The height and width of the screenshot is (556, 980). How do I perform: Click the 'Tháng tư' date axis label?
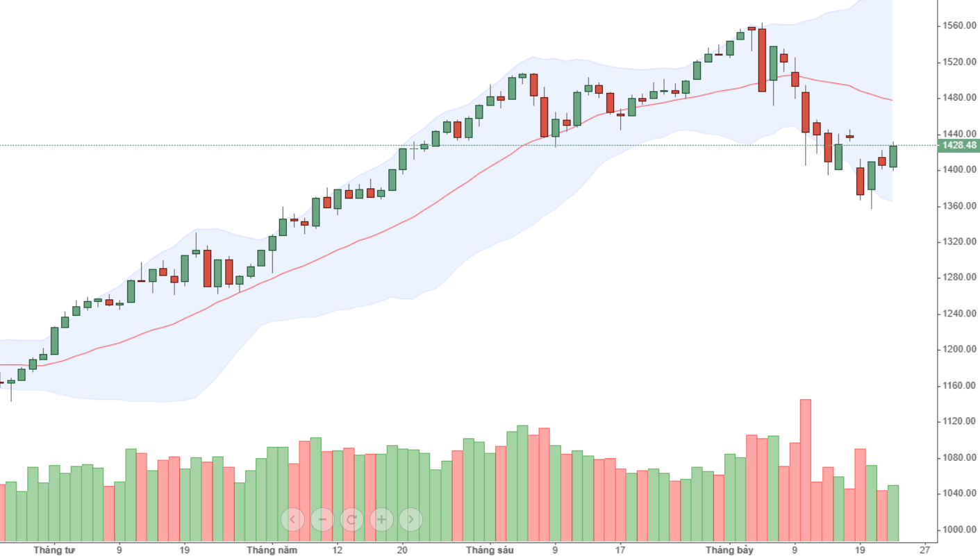click(x=54, y=550)
